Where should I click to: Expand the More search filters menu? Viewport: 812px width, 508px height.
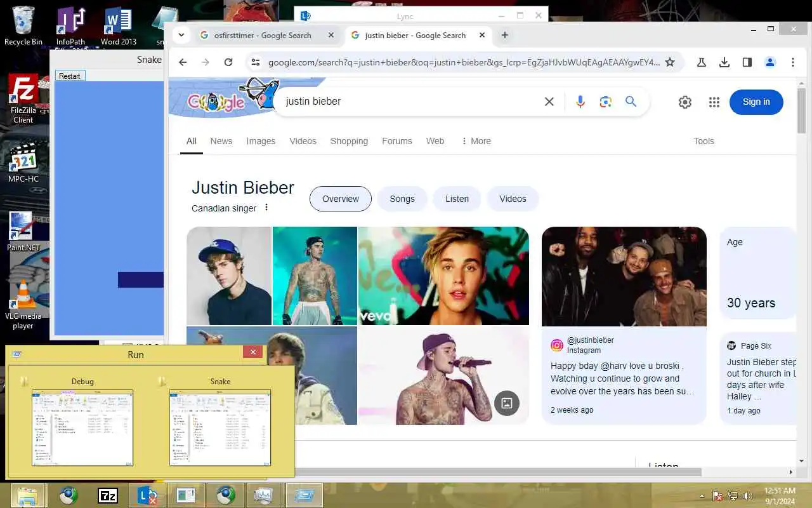pyautogui.click(x=476, y=141)
